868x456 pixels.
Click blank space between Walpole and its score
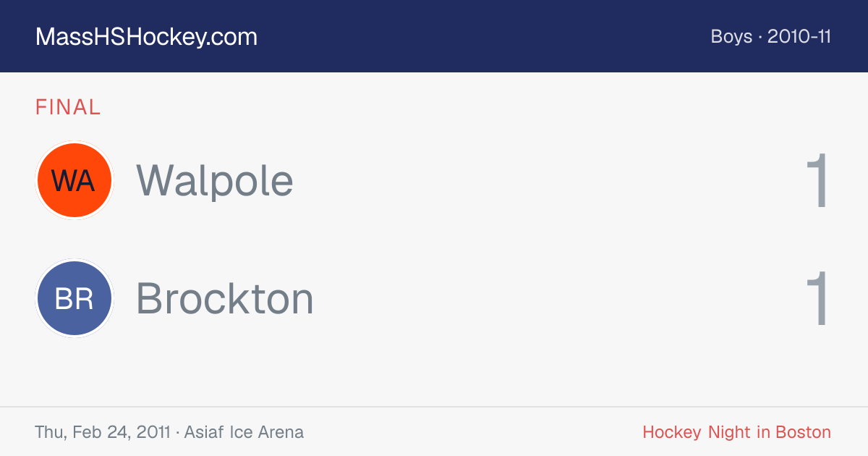(x=548, y=181)
